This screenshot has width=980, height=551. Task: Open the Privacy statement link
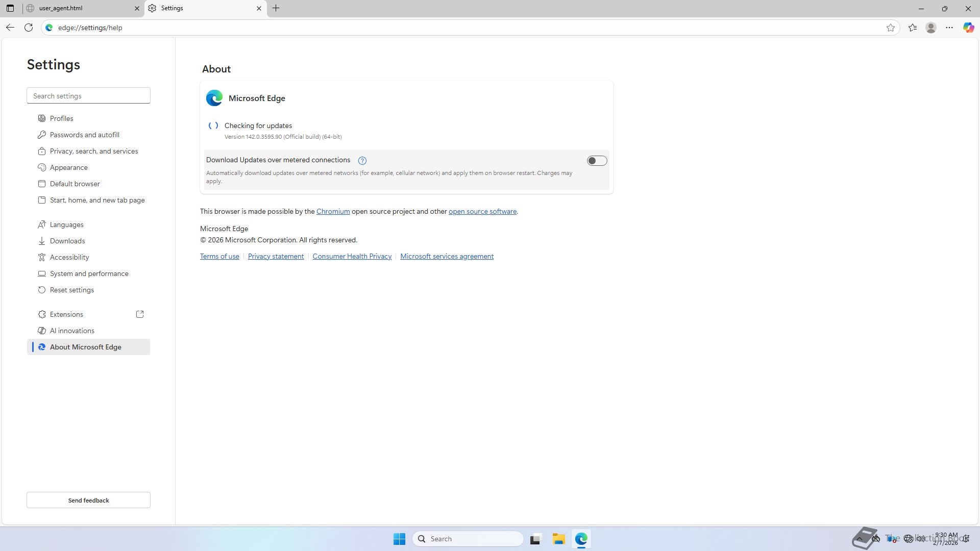click(x=276, y=256)
